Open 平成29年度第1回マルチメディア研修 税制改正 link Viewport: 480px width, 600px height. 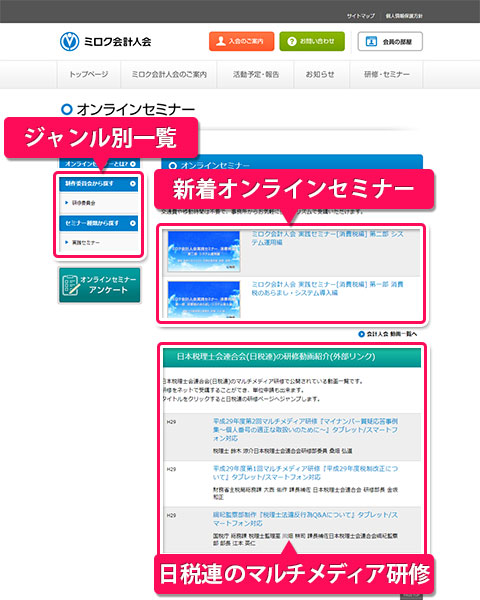tap(305, 473)
